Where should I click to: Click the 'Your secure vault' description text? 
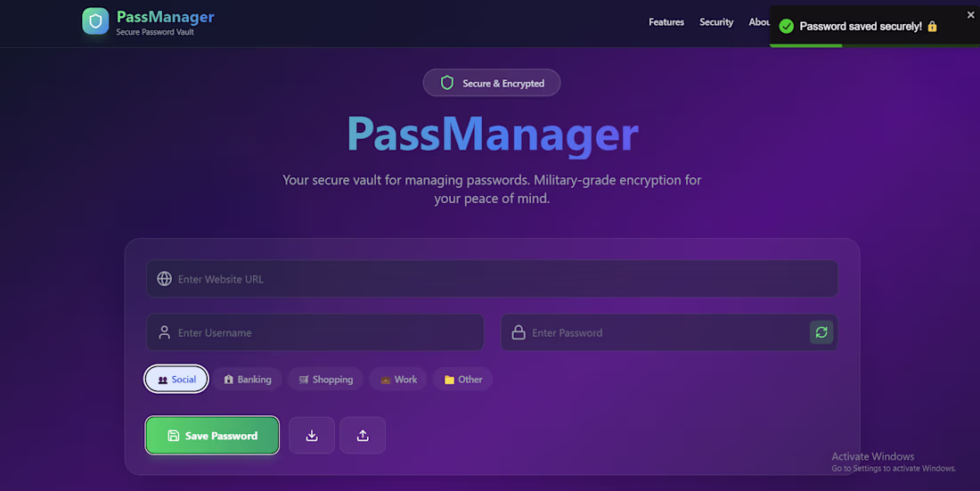pyautogui.click(x=492, y=189)
